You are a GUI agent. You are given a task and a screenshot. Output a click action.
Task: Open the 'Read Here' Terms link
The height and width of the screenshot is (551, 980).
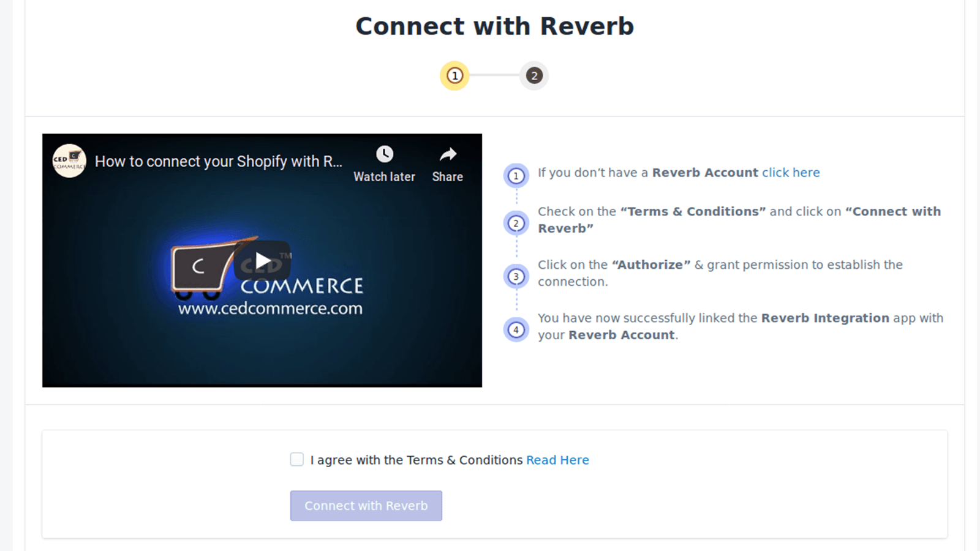click(557, 460)
